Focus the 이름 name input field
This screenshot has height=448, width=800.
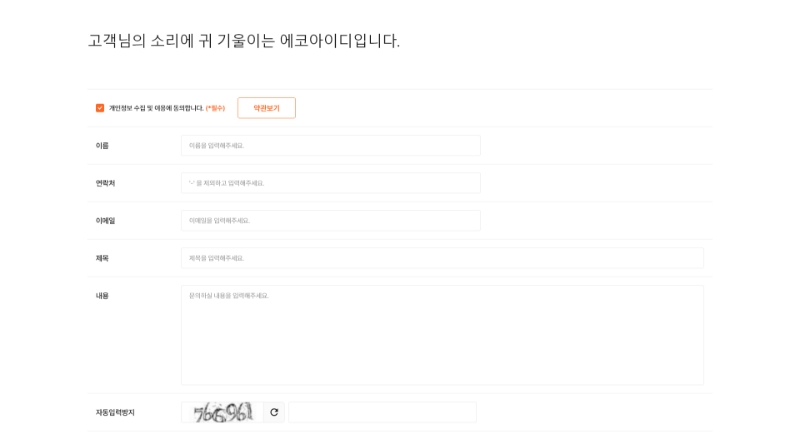(331, 145)
